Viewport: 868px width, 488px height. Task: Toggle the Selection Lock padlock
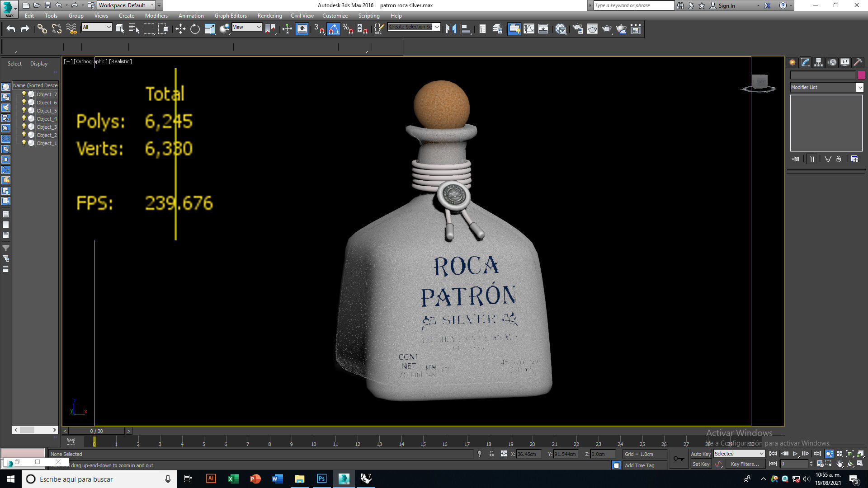click(491, 454)
